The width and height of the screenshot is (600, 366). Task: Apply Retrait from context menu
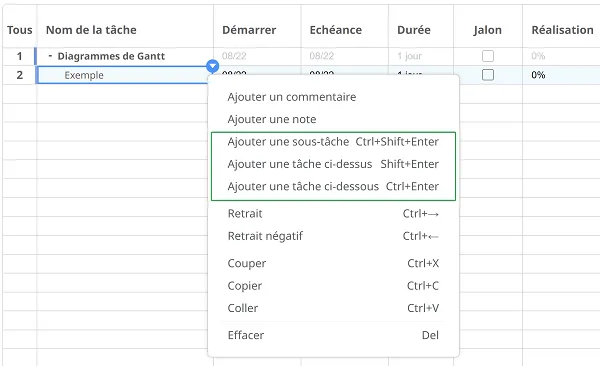[333, 213]
